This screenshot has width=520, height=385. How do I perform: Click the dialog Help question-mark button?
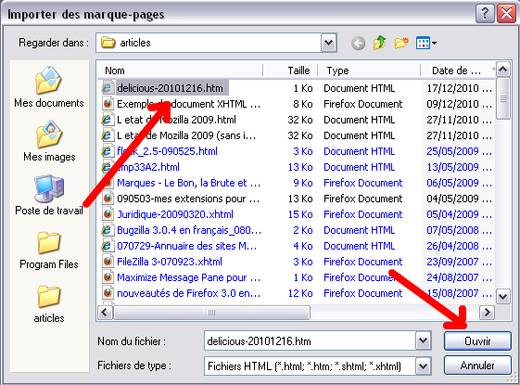point(485,14)
